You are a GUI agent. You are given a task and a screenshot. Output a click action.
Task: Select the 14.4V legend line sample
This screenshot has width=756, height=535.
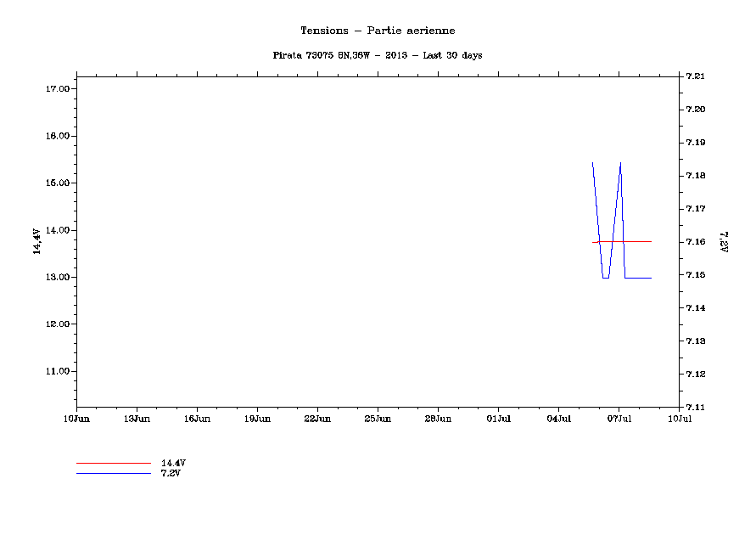point(113,464)
